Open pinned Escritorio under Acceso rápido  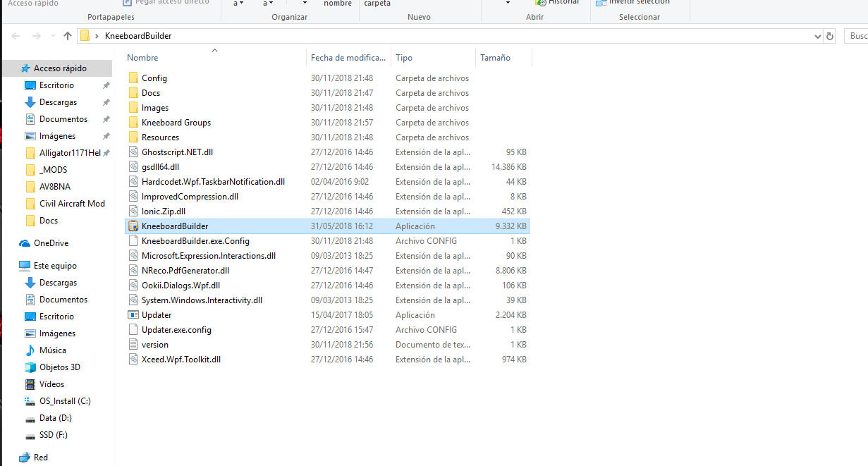[x=56, y=85]
